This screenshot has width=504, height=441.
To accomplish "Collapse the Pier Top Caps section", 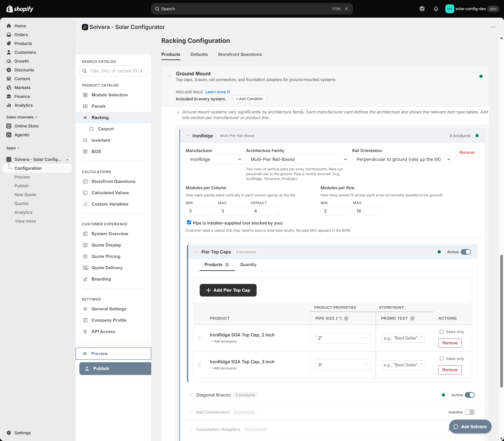I will tap(196, 252).
